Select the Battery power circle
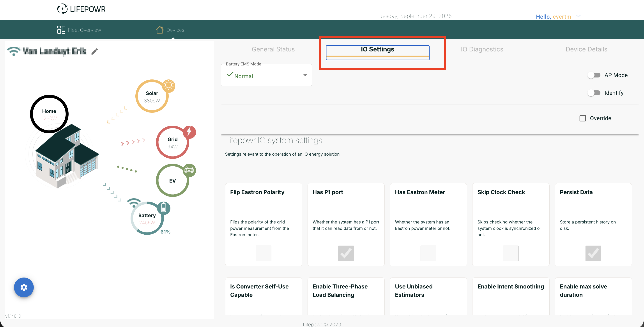 (147, 218)
